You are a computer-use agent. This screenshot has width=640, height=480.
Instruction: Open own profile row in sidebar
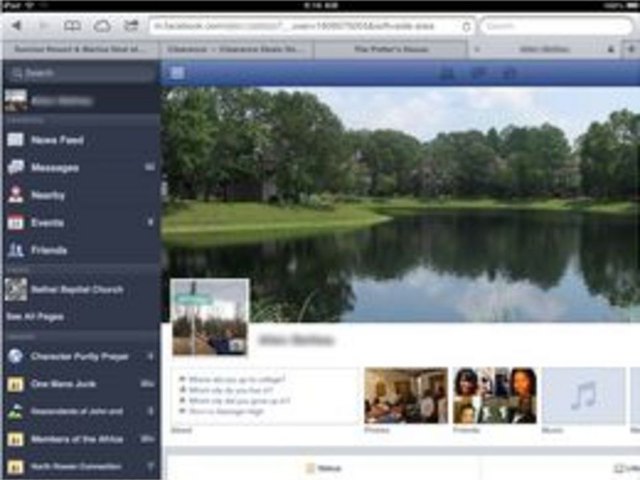pyautogui.click(x=81, y=100)
